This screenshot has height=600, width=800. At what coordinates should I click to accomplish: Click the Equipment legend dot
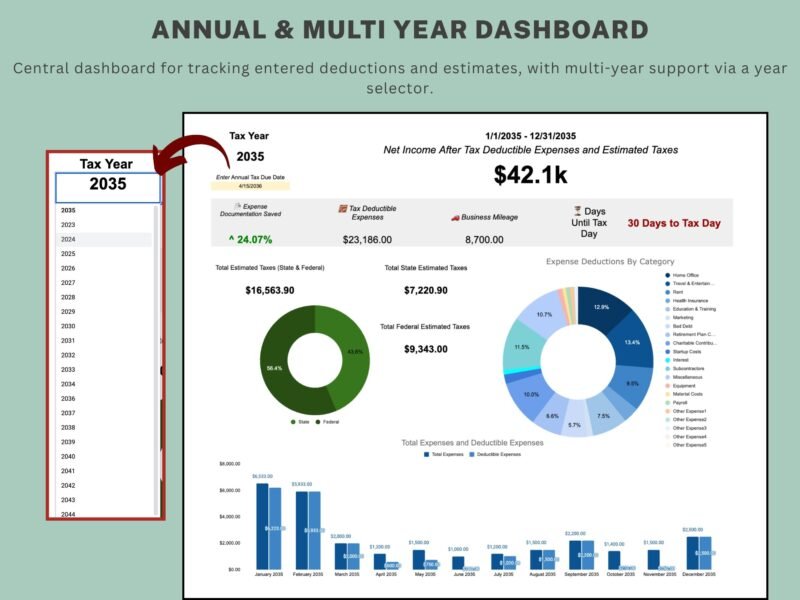(x=667, y=386)
